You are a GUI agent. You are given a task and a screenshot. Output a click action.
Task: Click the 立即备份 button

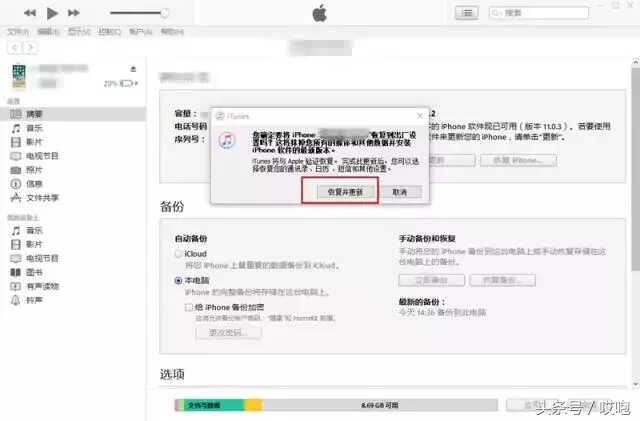click(x=432, y=281)
